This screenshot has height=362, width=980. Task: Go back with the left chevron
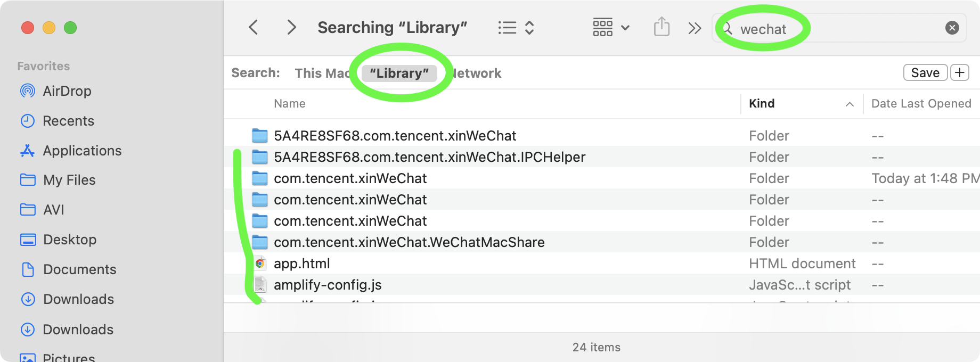(254, 27)
